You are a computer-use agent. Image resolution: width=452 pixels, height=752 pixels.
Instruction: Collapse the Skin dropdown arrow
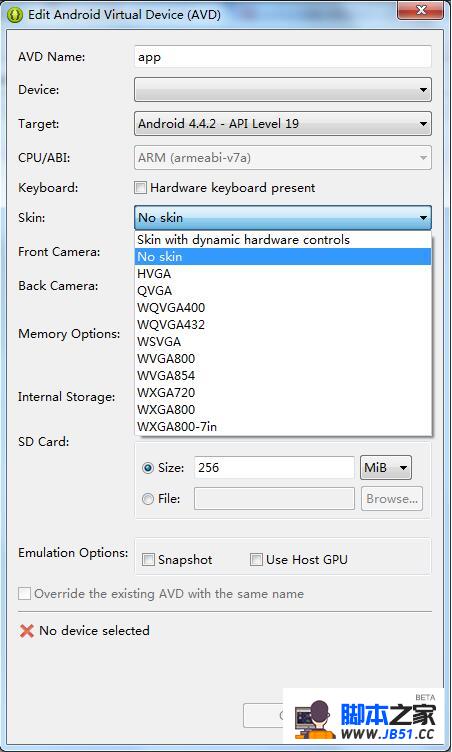[423, 218]
